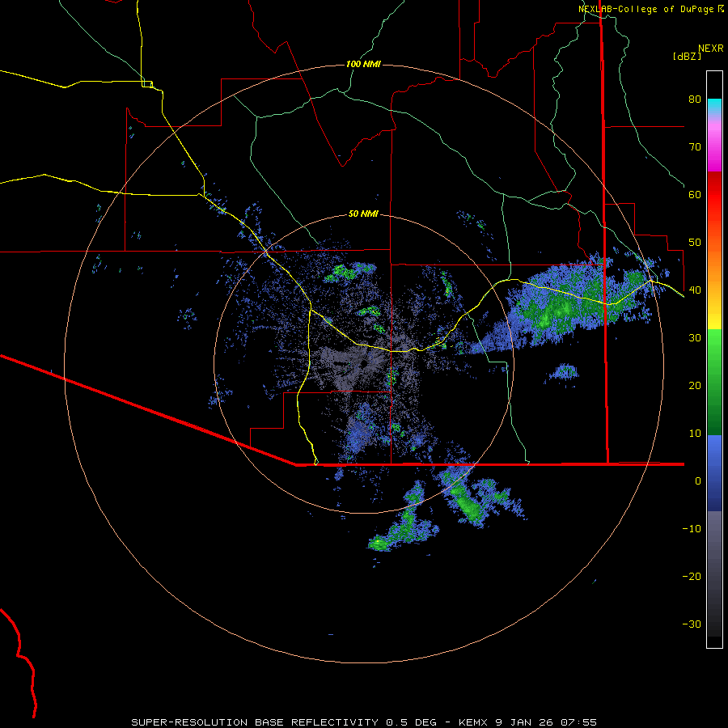Click the 30 value on the dBZ scale
Image resolution: width=728 pixels, height=728 pixels.
point(695,338)
